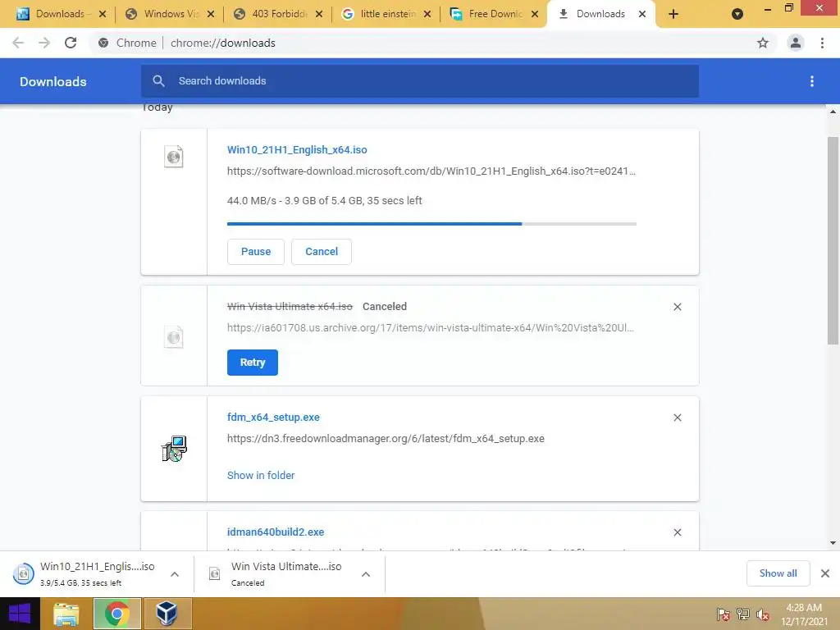Click the freedownloadmanager.org source URL

point(386,439)
